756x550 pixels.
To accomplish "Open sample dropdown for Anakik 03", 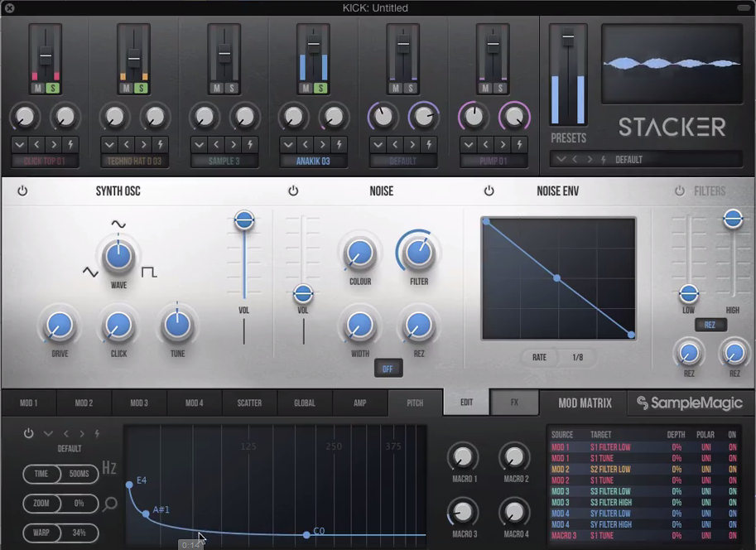I will 288,144.
